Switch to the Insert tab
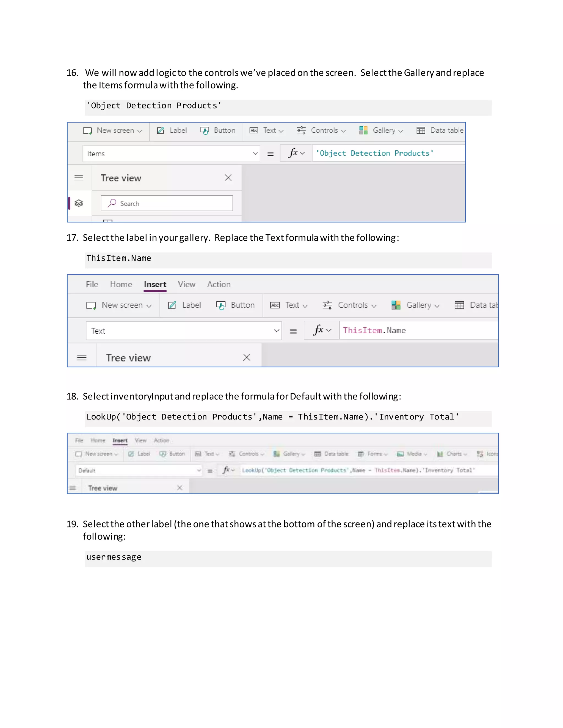The image size is (563, 728). [x=155, y=284]
